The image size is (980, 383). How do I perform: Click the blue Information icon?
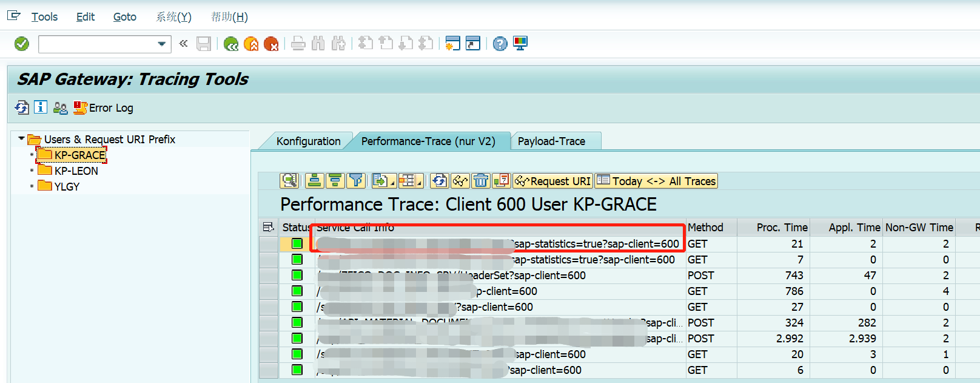[41, 107]
